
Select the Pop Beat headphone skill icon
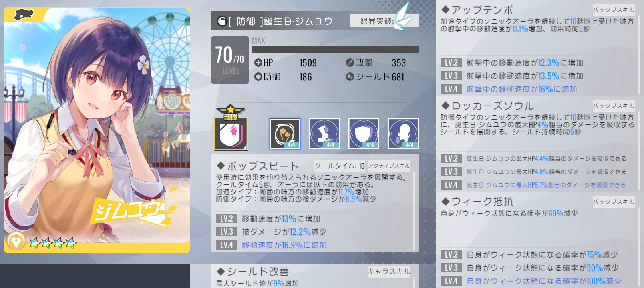click(x=285, y=134)
